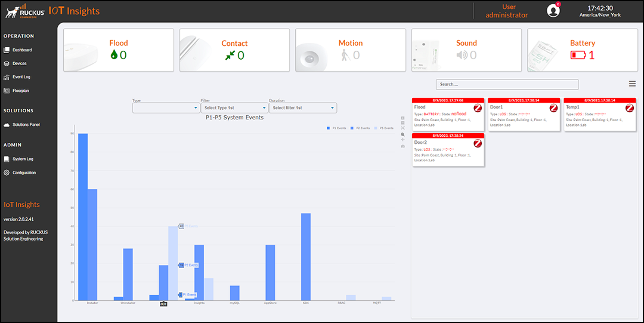Viewport: 644px width, 323px height.
Task: Click the Configuration gear icon
Action: (7, 173)
